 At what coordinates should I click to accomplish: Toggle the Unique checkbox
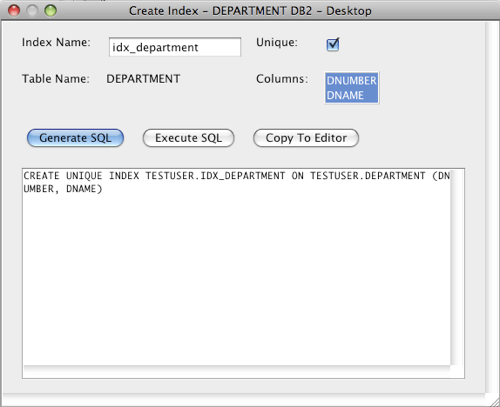[x=333, y=44]
